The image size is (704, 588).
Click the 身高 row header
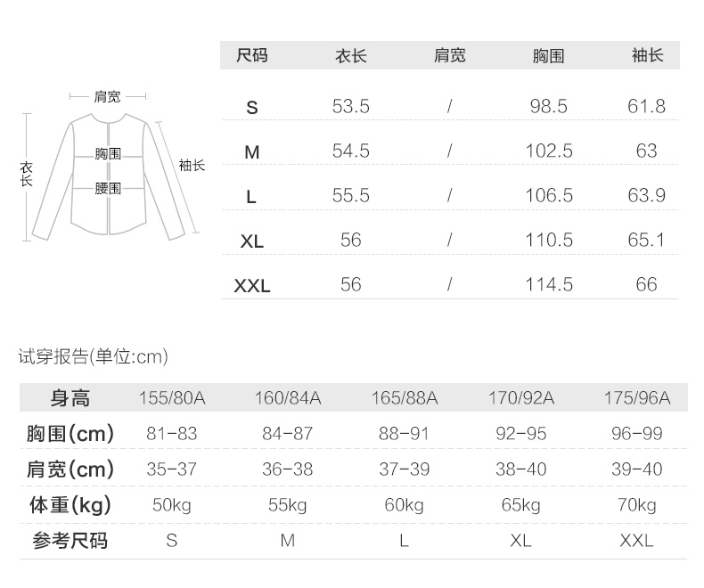coord(70,398)
